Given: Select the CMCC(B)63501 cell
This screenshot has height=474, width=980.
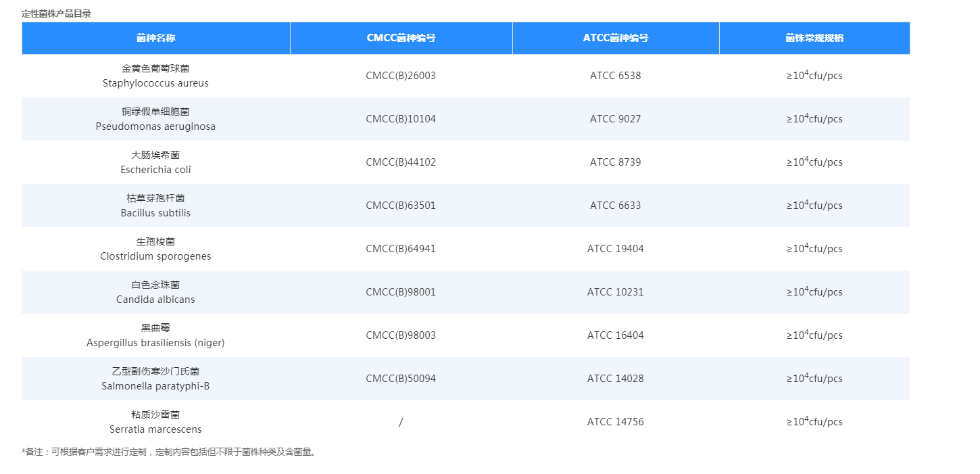Looking at the screenshot, I should (x=401, y=206).
